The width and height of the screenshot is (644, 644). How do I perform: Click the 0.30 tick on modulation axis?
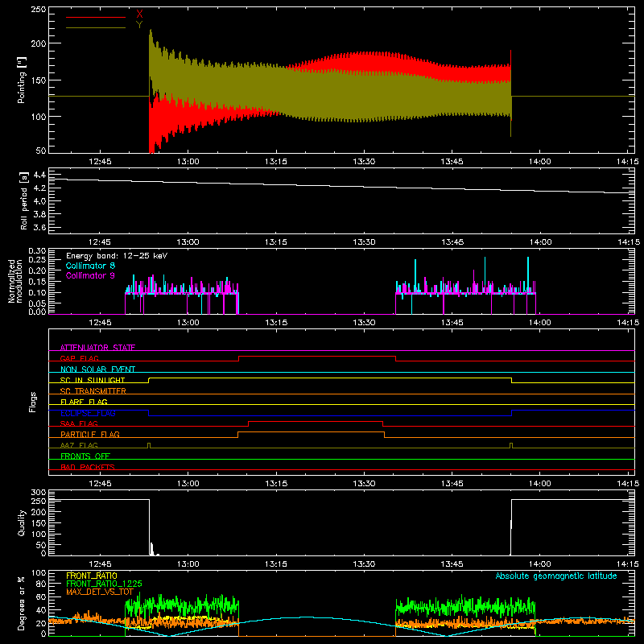click(37, 250)
